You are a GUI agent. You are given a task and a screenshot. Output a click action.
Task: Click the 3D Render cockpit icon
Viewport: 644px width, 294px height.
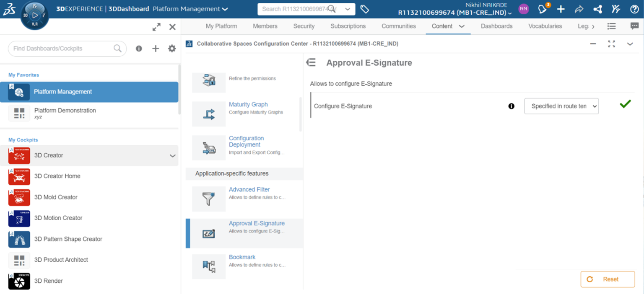pyautogui.click(x=19, y=281)
